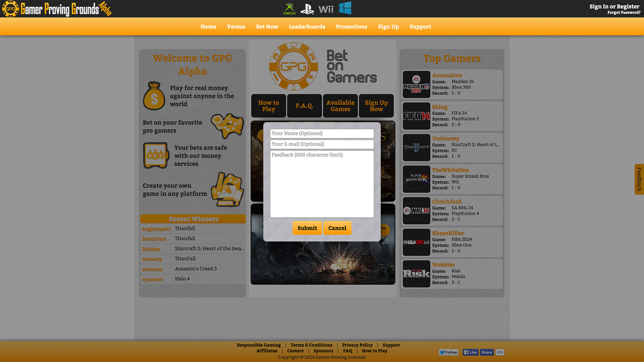The image size is (644, 362).
Task: Focus the Your E-mail optional field
Action: [322, 144]
